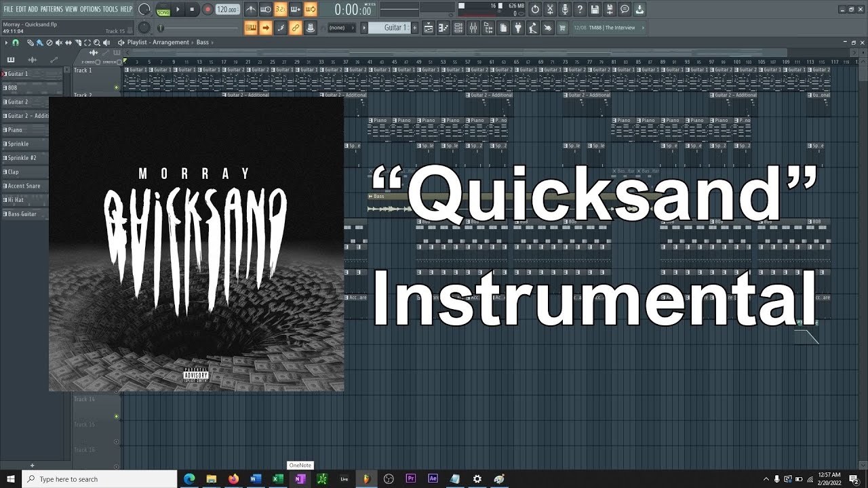Image resolution: width=868 pixels, height=488 pixels.
Task: Expand the Bass breadcrumb arrow in the playlist title
Action: pos(212,42)
